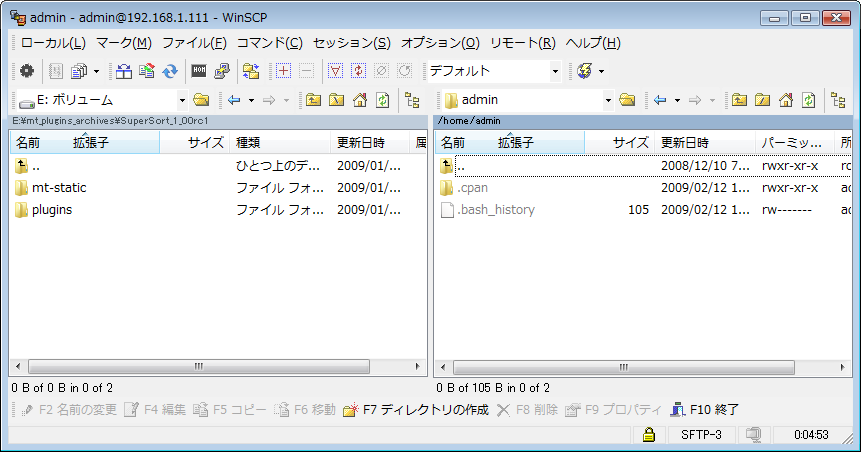Go back in local panel
The height and width of the screenshot is (452, 861).
point(234,100)
